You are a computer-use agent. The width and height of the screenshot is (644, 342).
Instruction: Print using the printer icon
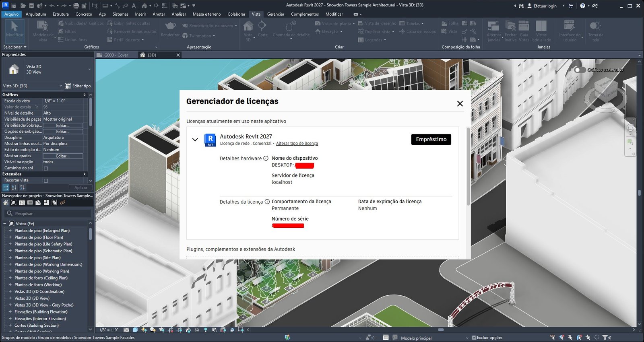[x=76, y=6]
